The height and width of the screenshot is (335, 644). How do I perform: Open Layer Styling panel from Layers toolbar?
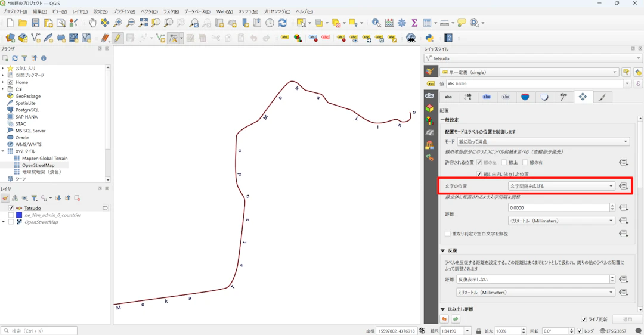point(5,198)
